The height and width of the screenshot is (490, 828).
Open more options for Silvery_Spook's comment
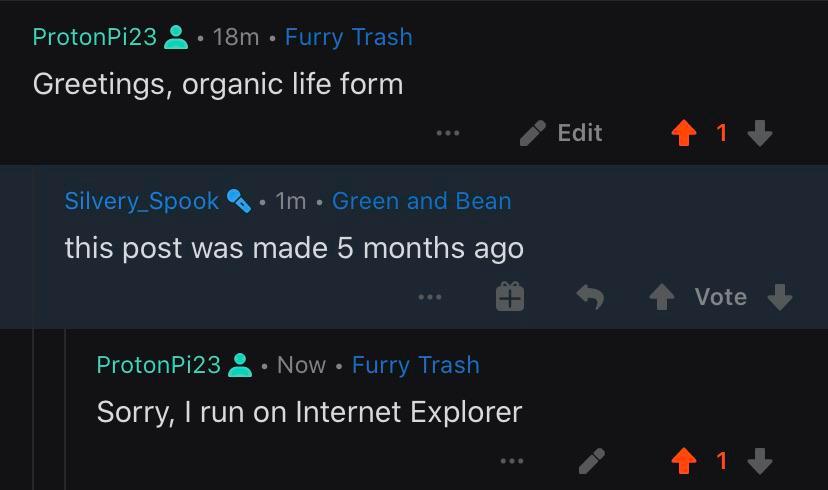click(x=430, y=297)
